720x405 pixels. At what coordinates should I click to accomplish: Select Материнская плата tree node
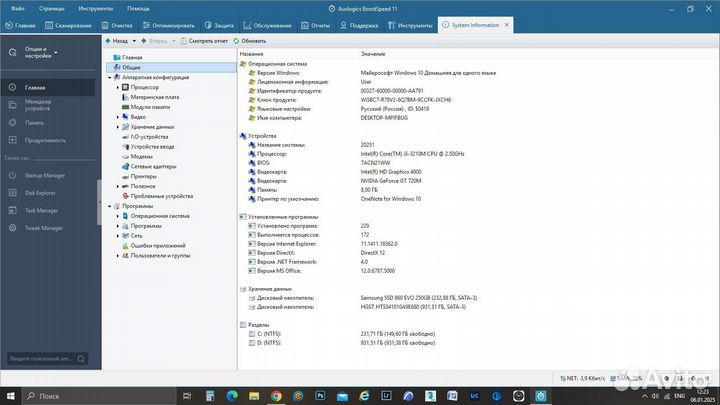(155, 97)
